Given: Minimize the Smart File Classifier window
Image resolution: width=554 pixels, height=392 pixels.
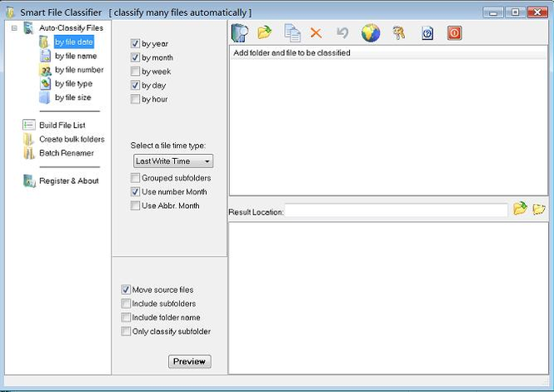Looking at the screenshot, I should coord(493,12).
